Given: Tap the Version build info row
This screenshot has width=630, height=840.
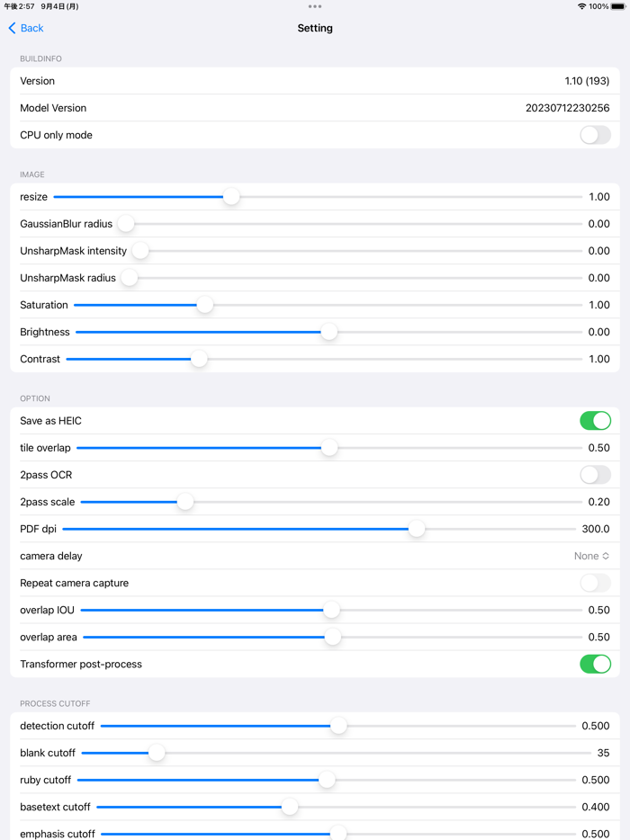Looking at the screenshot, I should (315, 81).
